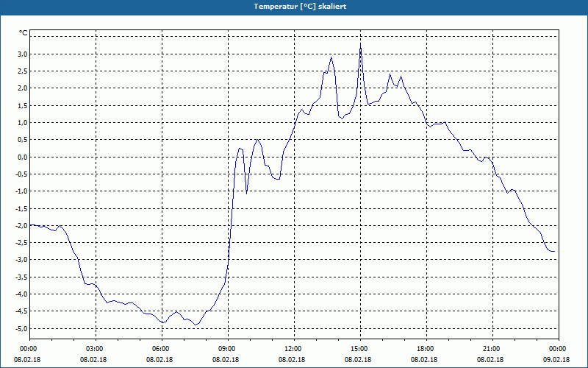Click the -5,0 y-axis label
The height and width of the screenshot is (368, 588).
tap(21, 328)
